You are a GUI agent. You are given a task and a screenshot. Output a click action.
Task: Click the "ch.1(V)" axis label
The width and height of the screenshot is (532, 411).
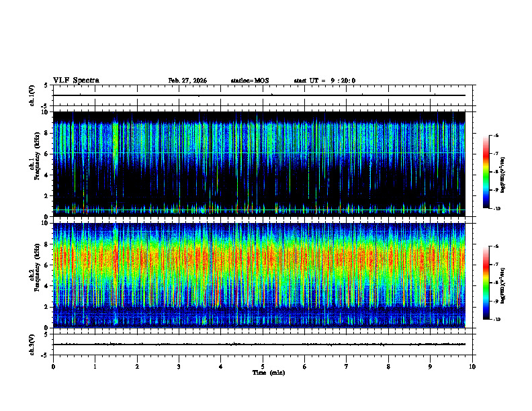pyautogui.click(x=32, y=95)
